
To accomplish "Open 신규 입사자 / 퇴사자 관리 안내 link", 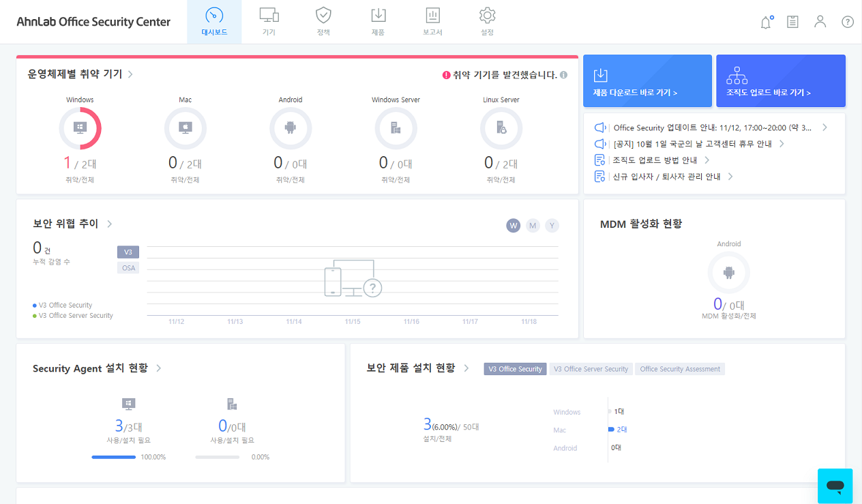I will click(667, 177).
